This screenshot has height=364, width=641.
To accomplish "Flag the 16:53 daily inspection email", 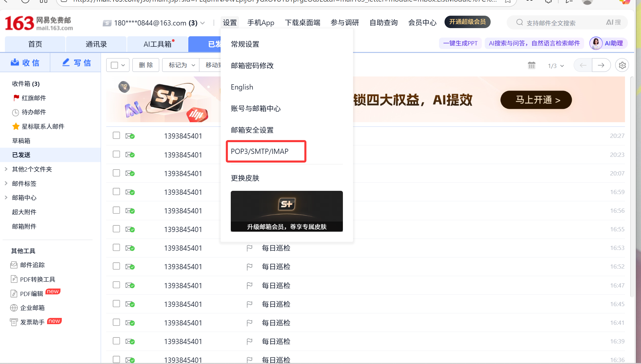I will pyautogui.click(x=249, y=248).
